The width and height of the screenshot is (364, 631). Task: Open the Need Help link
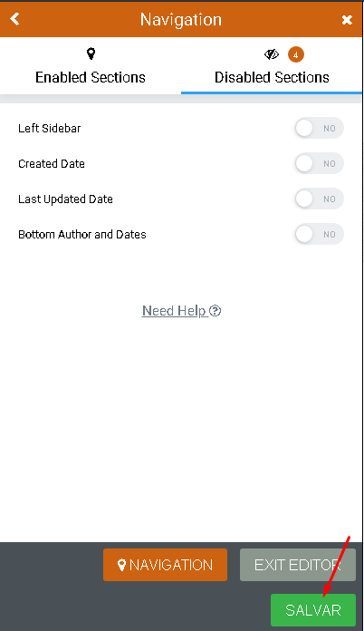click(182, 311)
